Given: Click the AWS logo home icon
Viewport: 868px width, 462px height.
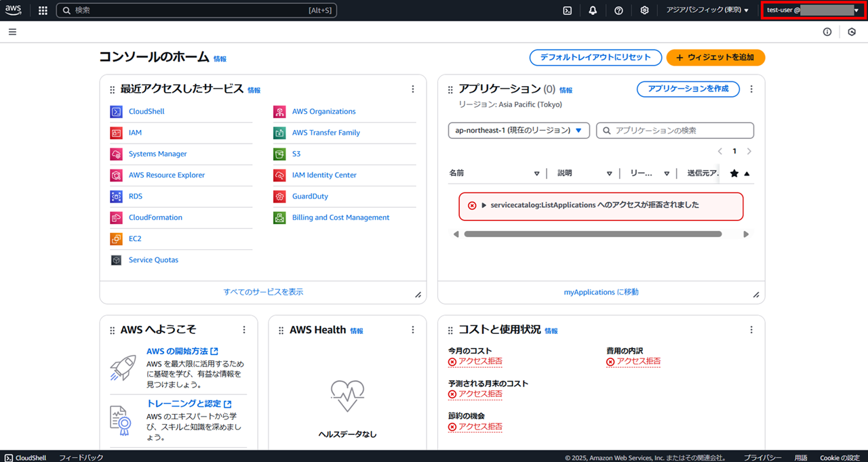Looking at the screenshot, I should tap(14, 10).
